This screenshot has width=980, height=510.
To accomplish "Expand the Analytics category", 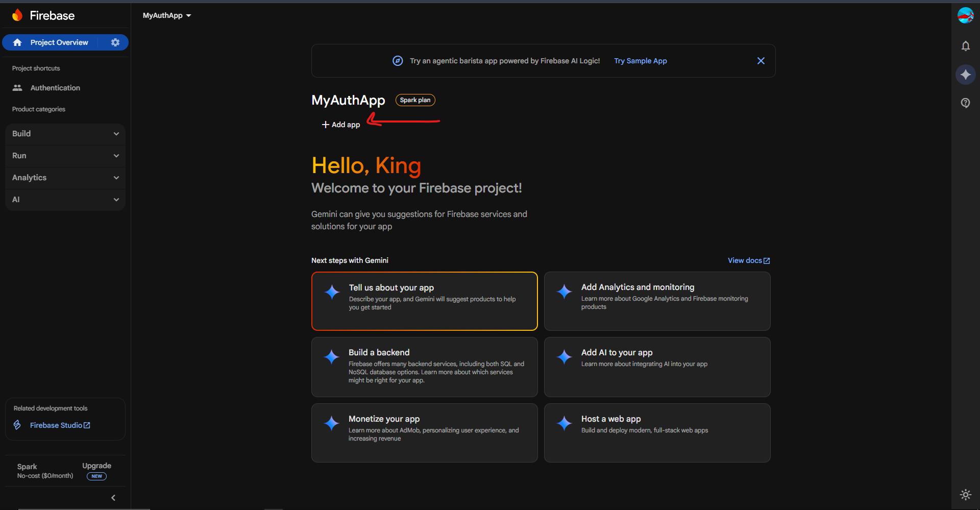I will tap(65, 178).
